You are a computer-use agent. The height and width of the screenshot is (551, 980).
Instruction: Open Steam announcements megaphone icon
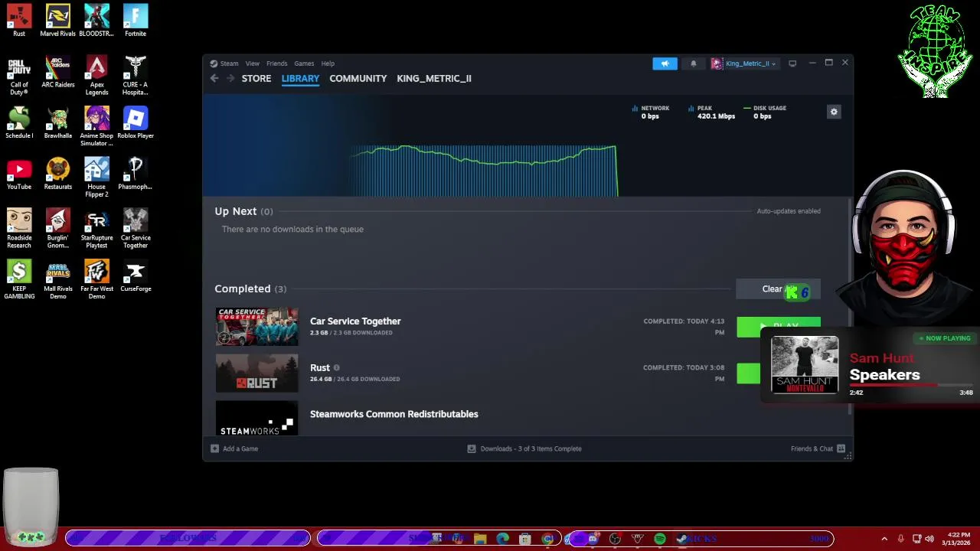[665, 64]
